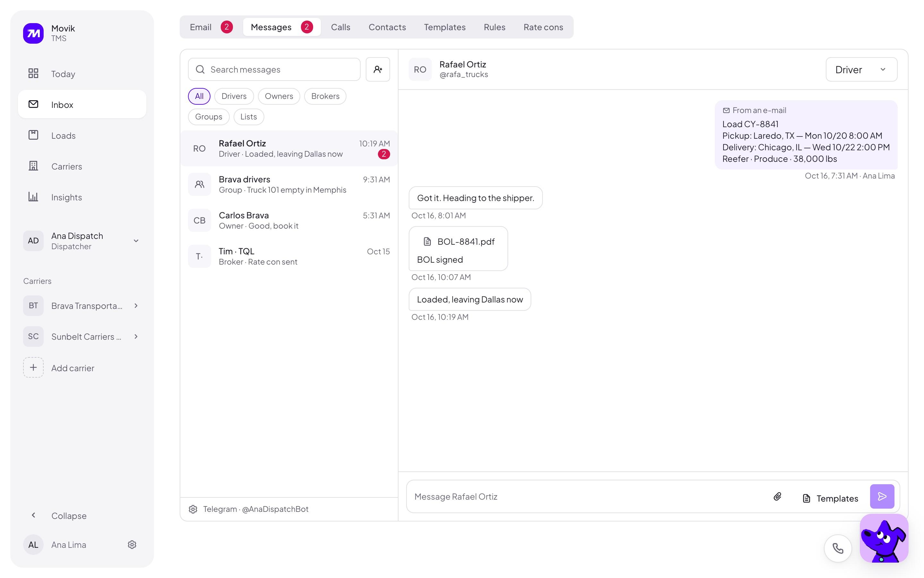Open Templates button in message composer
This screenshot has width=924, height=578.
click(830, 498)
